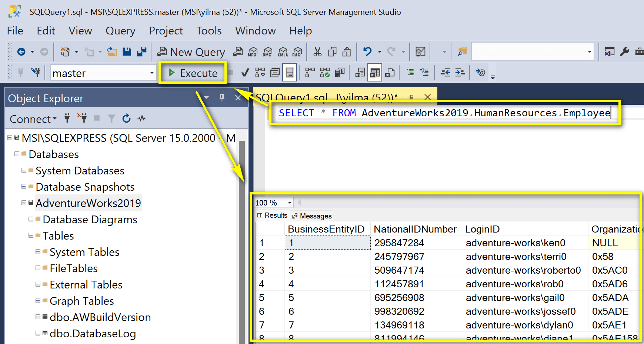Click the Cut scissors icon
Viewport: 644px width, 344px height.
coord(317,51)
